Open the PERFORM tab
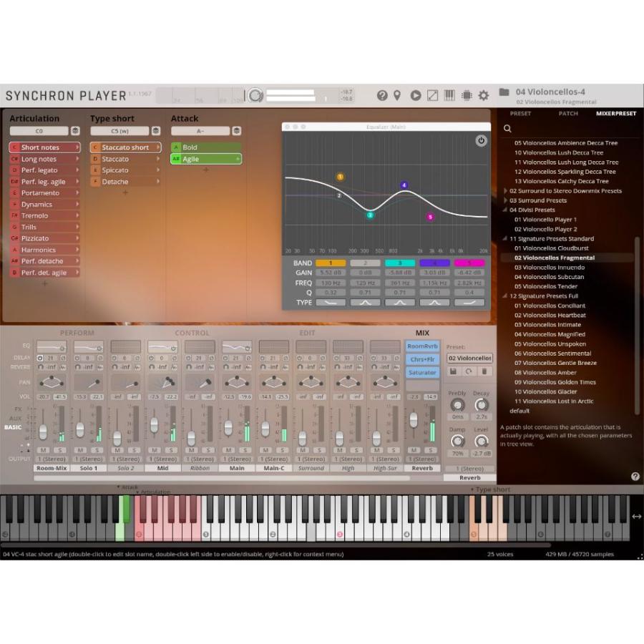644x644 pixels. point(77,333)
